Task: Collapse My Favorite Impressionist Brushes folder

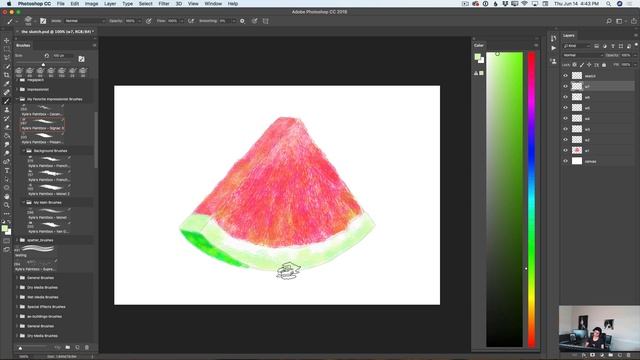Action: click(17, 99)
